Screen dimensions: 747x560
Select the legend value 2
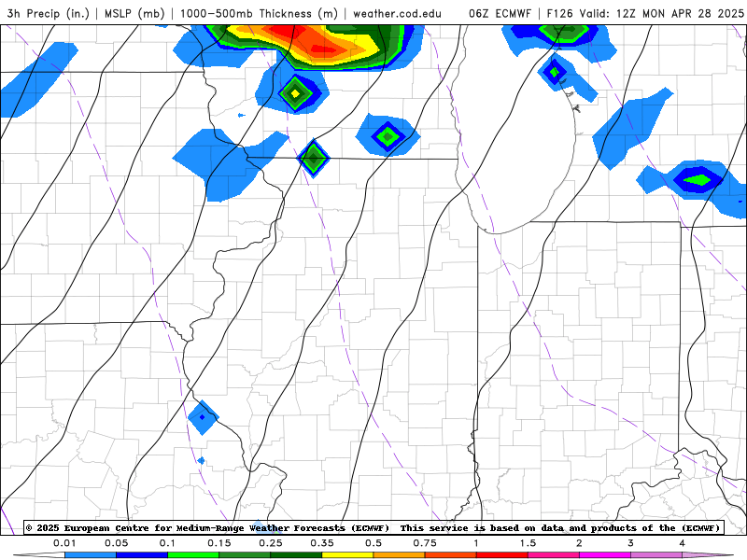[579, 543]
